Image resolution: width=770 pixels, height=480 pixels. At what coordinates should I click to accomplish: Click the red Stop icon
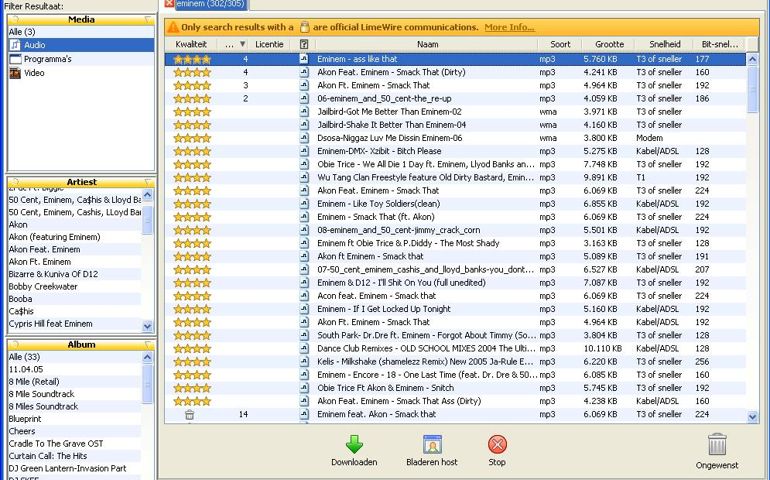(x=497, y=444)
